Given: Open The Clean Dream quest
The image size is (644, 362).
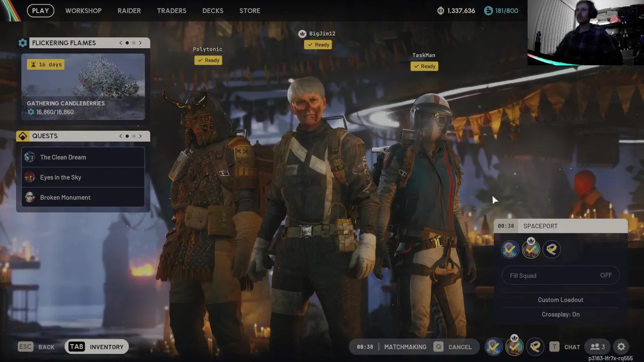Looking at the screenshot, I should 83,157.
